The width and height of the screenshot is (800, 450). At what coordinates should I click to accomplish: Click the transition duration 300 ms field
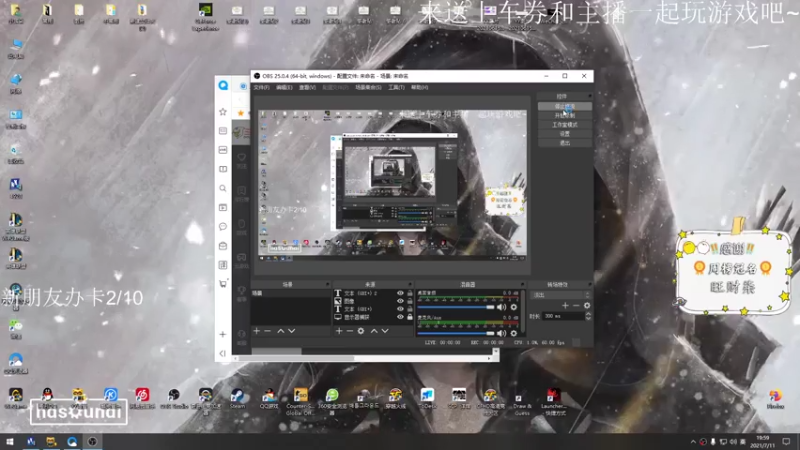tap(563, 316)
